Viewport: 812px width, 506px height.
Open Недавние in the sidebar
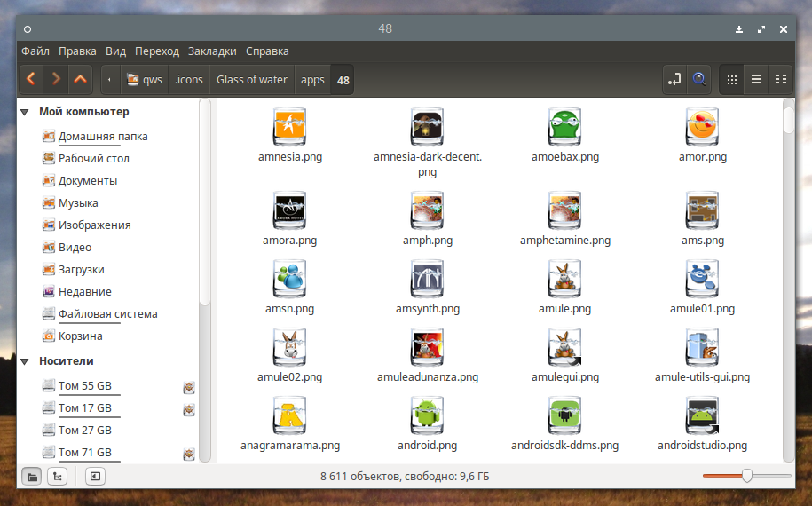click(84, 292)
